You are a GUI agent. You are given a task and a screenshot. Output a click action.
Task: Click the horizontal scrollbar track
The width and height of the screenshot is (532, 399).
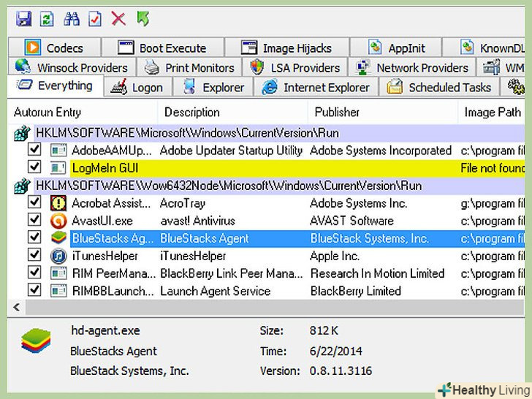(x=275, y=308)
